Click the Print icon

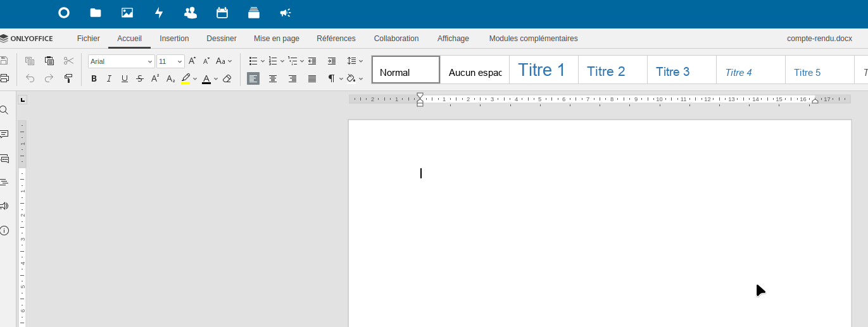4,79
